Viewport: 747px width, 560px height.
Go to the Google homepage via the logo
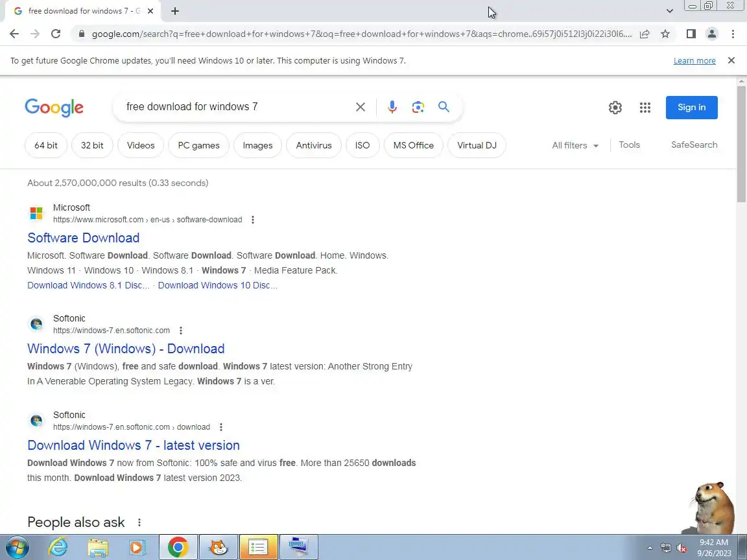pyautogui.click(x=54, y=108)
